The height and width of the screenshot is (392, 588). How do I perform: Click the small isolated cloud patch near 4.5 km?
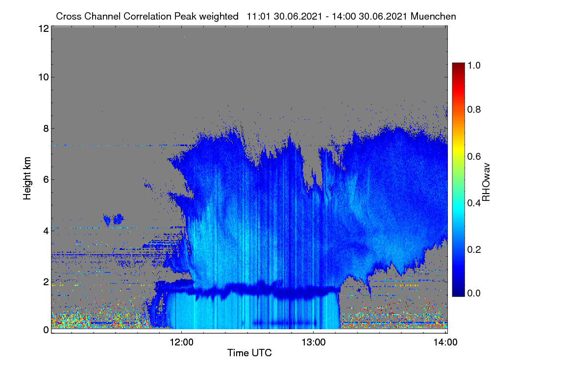(x=114, y=219)
